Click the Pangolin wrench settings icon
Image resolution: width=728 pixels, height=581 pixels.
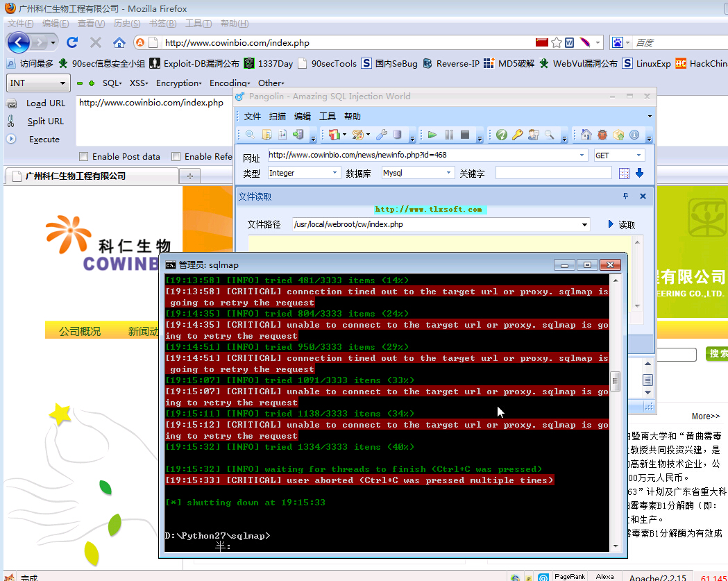(x=382, y=135)
